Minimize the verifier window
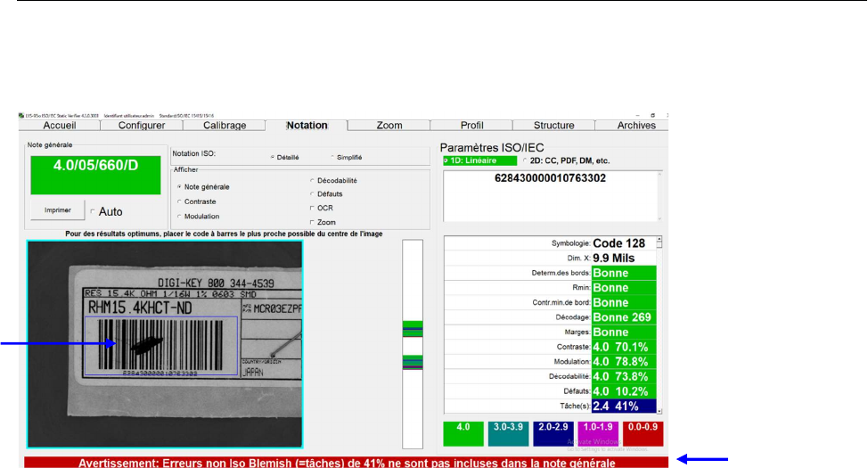This screenshot has height=468, width=868. coord(637,116)
